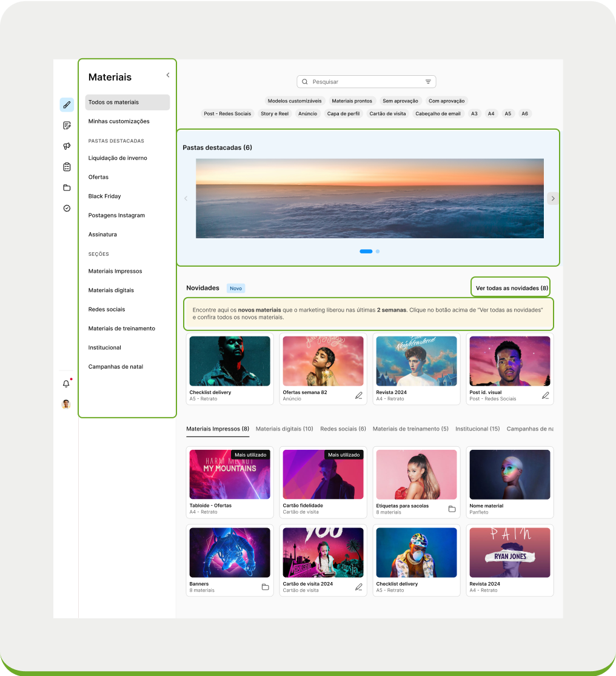Image resolution: width=616 pixels, height=676 pixels.
Task: Enable the A4 size filter chip
Action: coord(491,114)
